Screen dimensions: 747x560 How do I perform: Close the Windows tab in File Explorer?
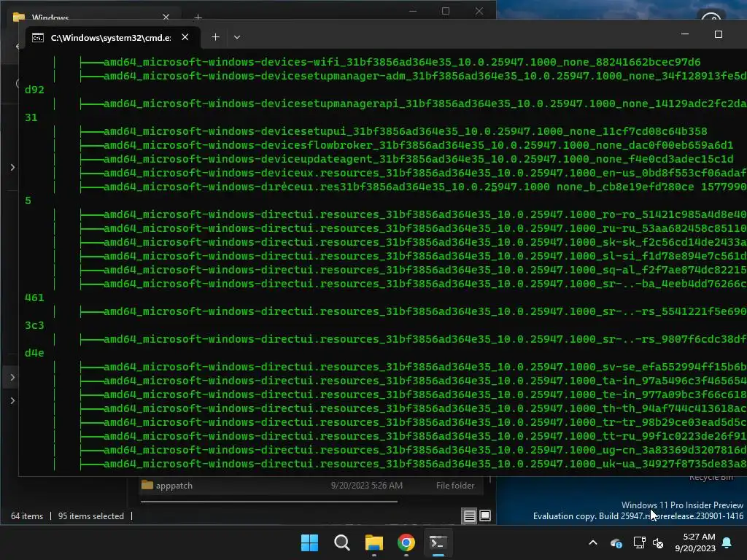pyautogui.click(x=166, y=17)
